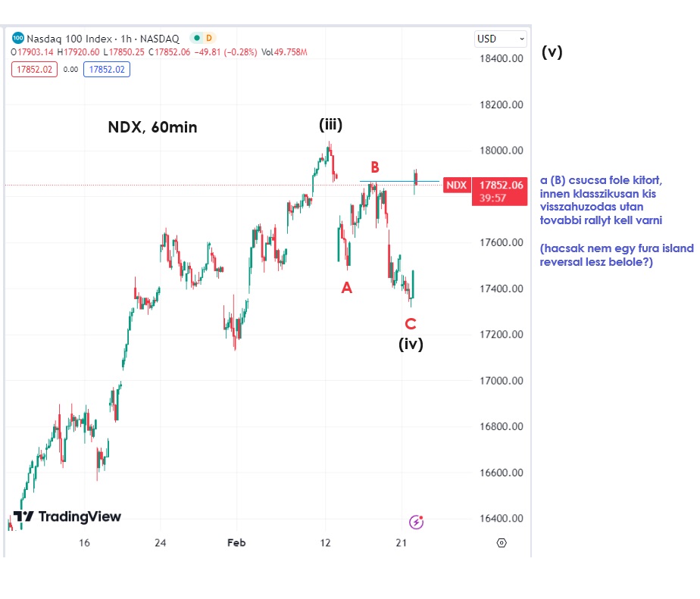Image resolution: width=700 pixels, height=599 pixels.
Task: Open chart settings hexagon icon
Action: (x=502, y=542)
